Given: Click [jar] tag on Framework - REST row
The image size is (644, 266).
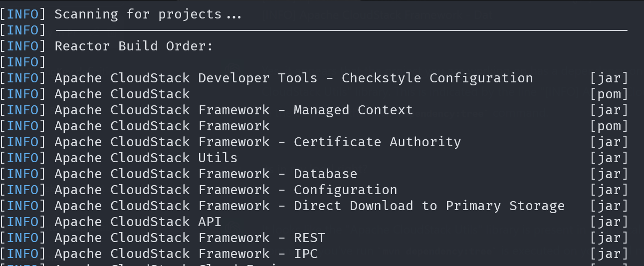Looking at the screenshot, I should (x=609, y=238).
